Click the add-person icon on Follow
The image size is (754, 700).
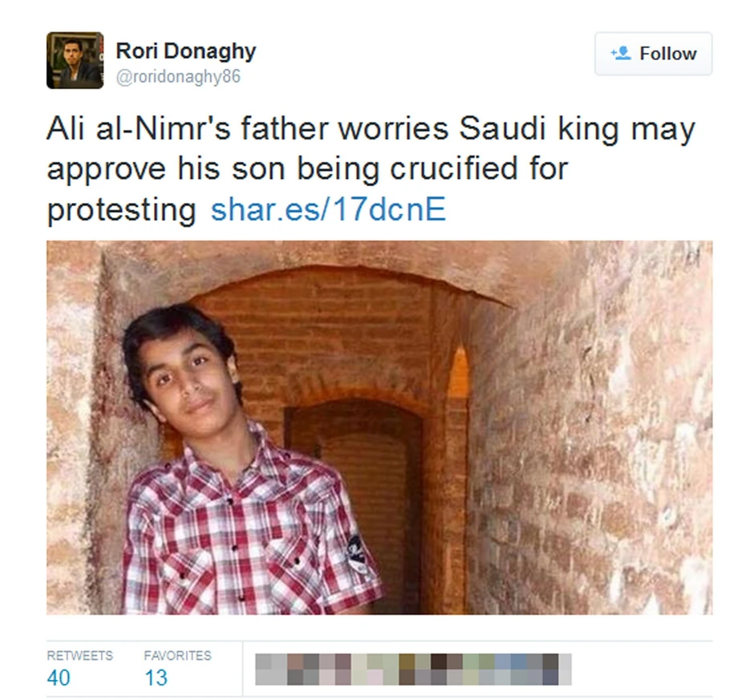621,54
